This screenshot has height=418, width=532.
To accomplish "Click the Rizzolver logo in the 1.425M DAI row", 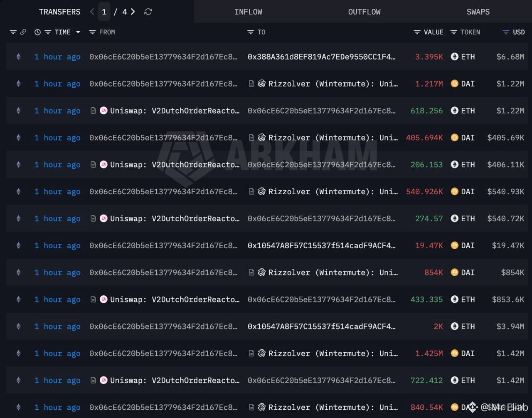I will [x=262, y=353].
